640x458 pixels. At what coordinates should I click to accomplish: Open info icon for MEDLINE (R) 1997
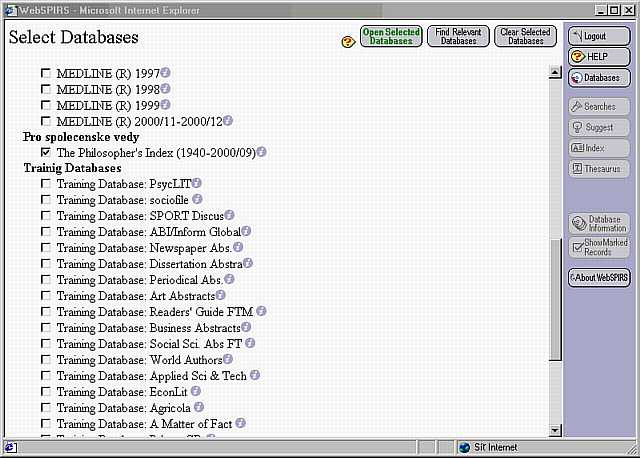[165, 73]
